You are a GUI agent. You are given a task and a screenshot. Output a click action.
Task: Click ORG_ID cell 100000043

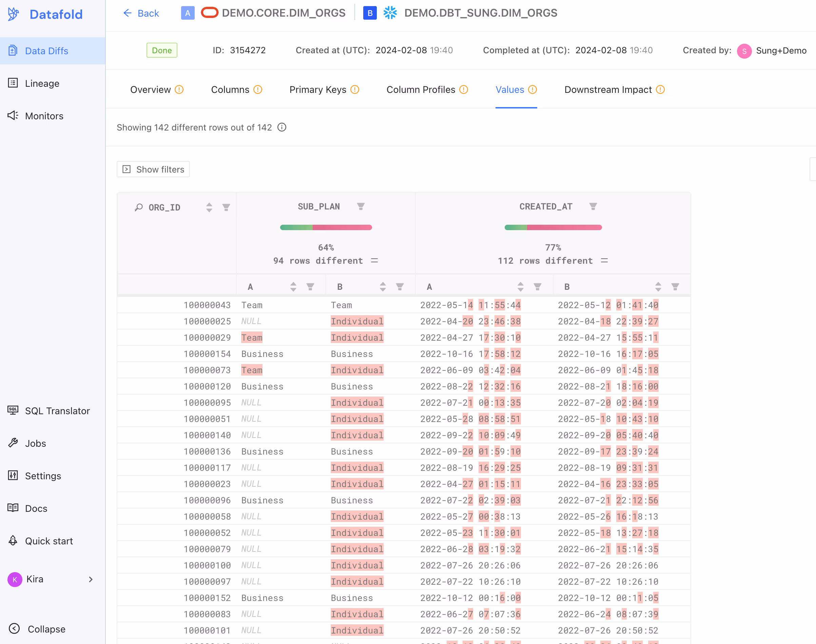click(207, 305)
